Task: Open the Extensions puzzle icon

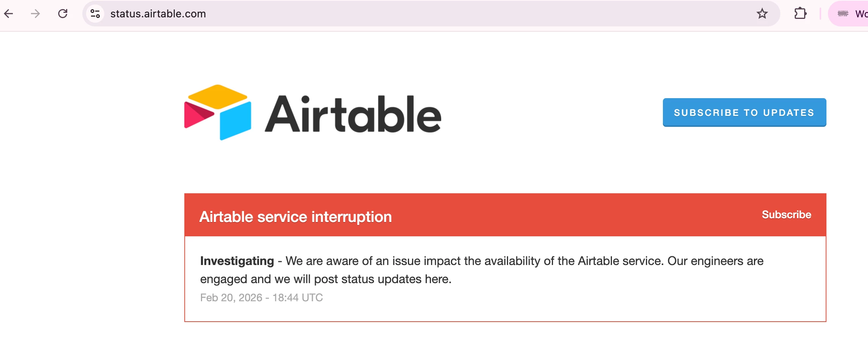Action: click(800, 14)
